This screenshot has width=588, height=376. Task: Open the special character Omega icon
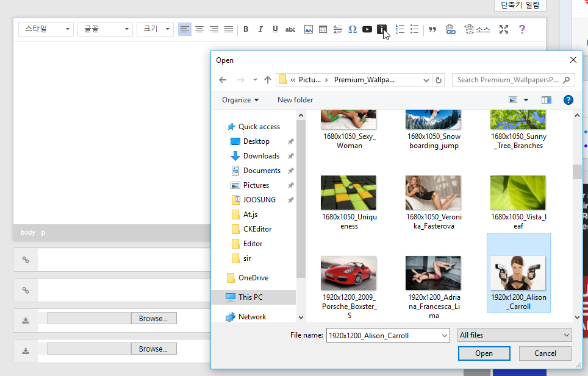tap(353, 29)
